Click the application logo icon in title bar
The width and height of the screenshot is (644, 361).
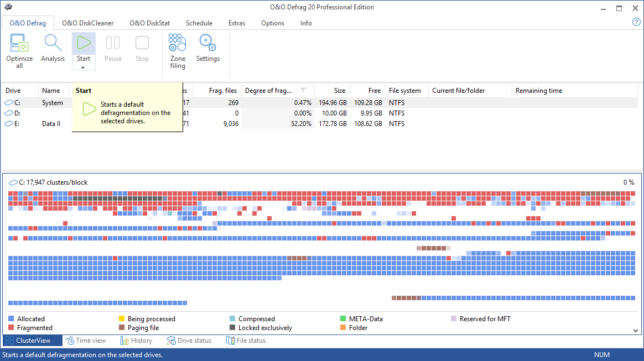pyautogui.click(x=8, y=7)
